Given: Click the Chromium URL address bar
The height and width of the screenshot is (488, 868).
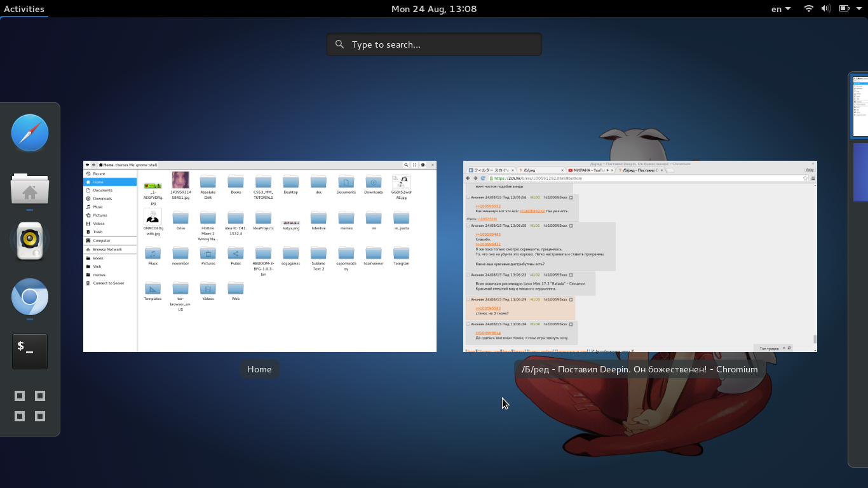Looking at the screenshot, I should tap(648, 179).
